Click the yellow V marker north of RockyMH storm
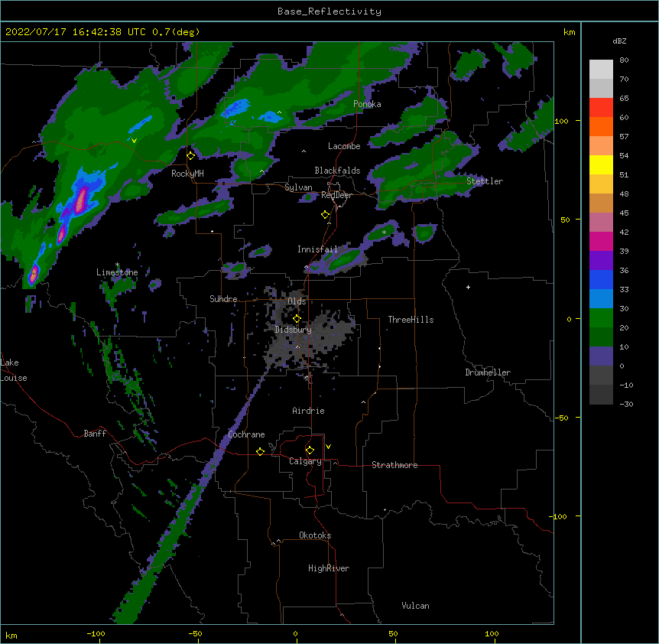 [x=134, y=141]
